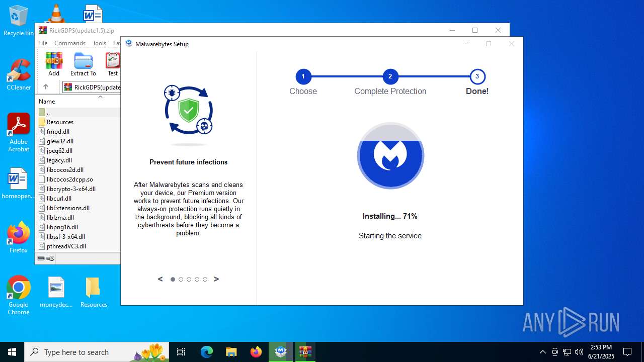Click the Add icon in WinRAR toolbar
This screenshot has width=644, height=362.
pos(54,64)
